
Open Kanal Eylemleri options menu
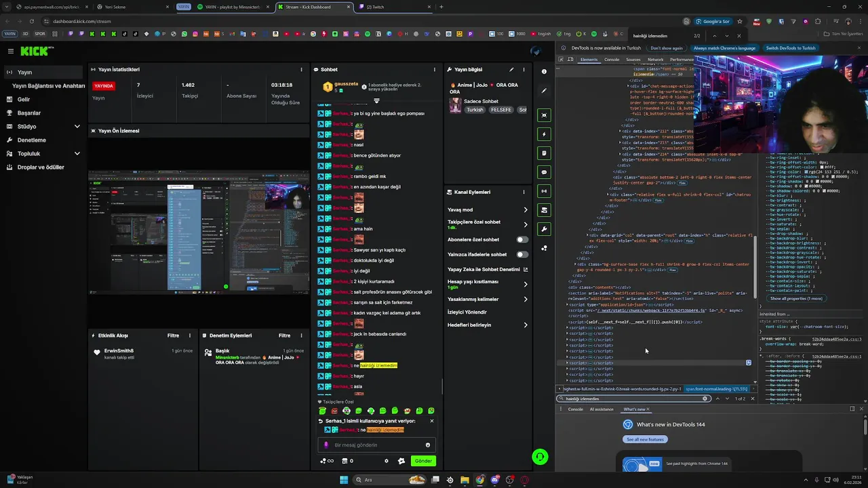tap(524, 192)
